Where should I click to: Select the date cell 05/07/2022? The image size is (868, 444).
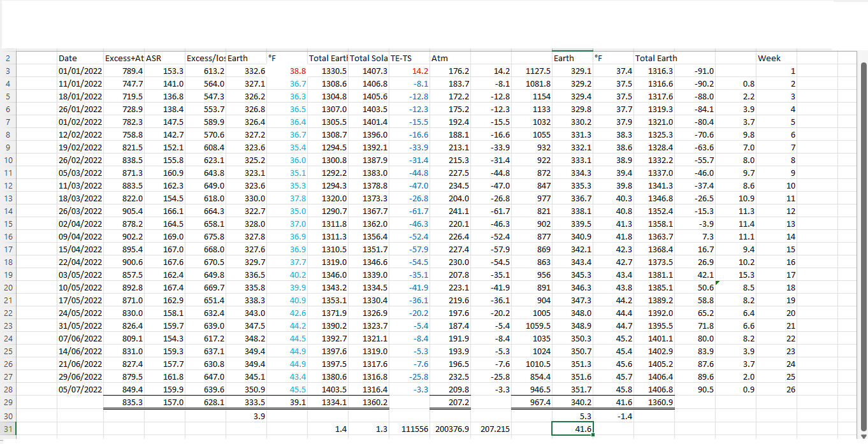[x=80, y=389]
